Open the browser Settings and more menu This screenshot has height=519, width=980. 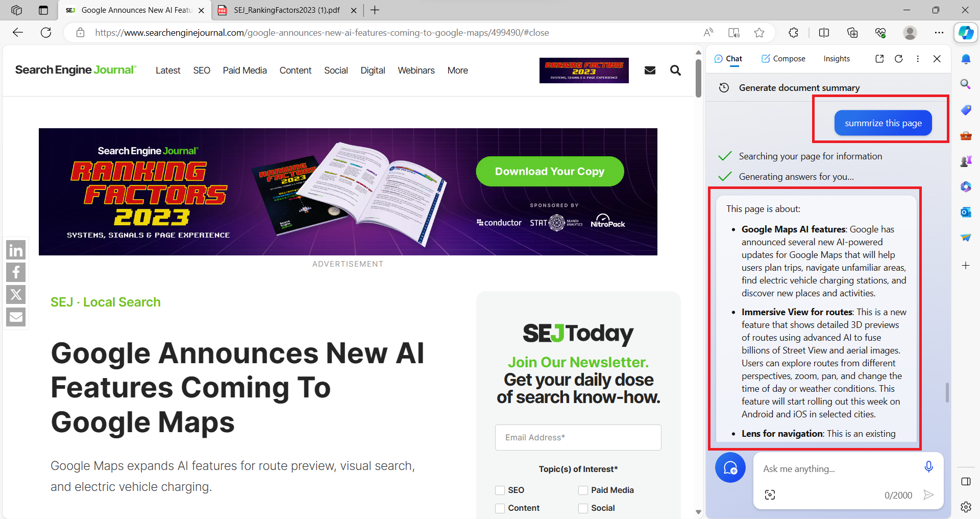point(939,33)
